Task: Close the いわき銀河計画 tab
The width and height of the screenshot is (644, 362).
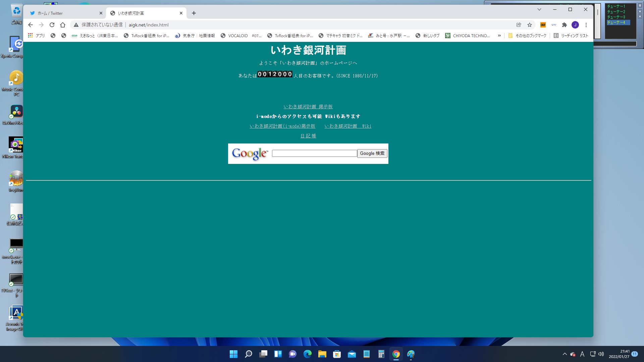Action: [x=181, y=13]
